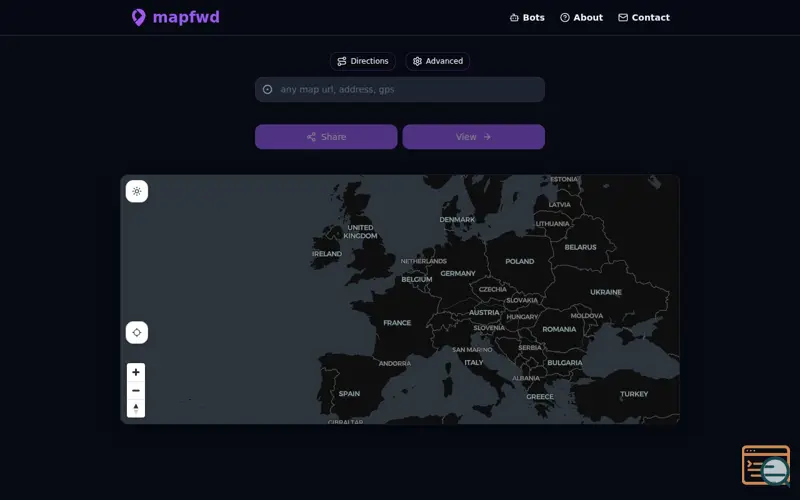Click the ANDORRA label on map
Screen dimensions: 800x500
point(395,363)
